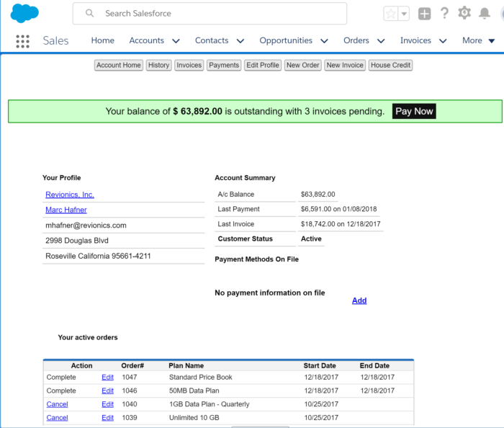
Task: Click the New Invoice button
Action: click(x=345, y=65)
